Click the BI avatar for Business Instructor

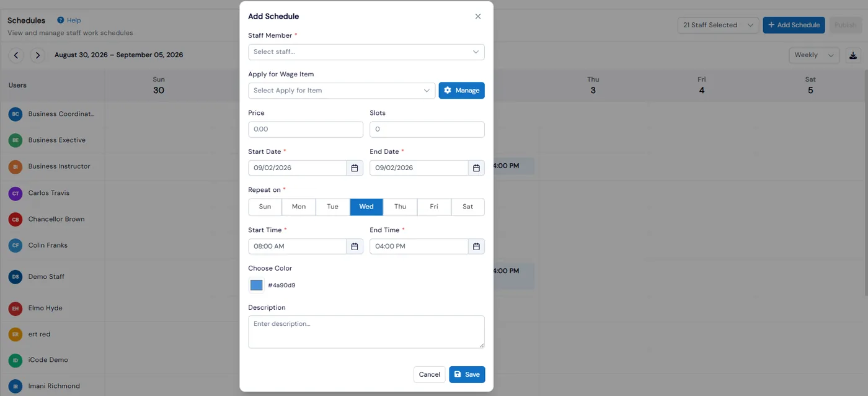[15, 166]
